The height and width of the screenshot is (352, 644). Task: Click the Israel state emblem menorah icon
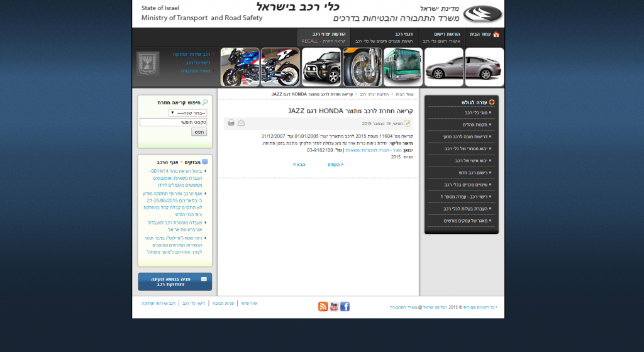click(148, 63)
